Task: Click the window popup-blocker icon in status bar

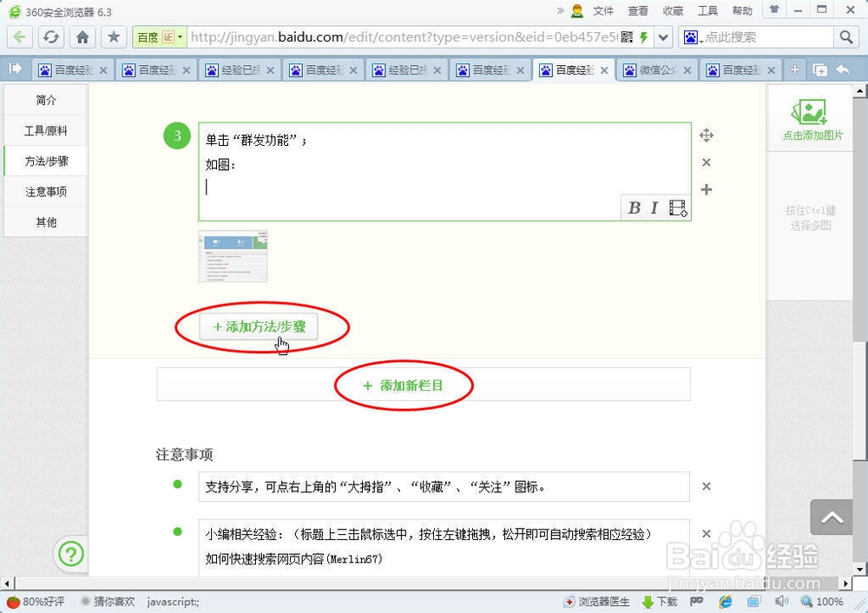Action: click(x=753, y=602)
